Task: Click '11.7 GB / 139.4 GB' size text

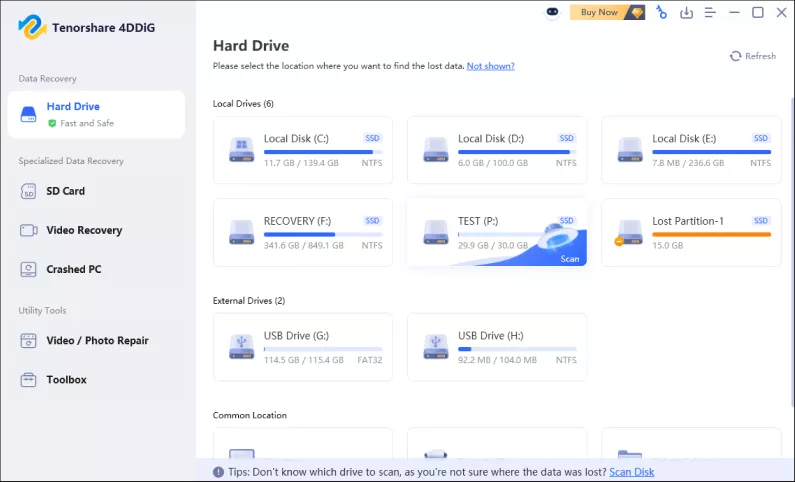Action: (301, 163)
